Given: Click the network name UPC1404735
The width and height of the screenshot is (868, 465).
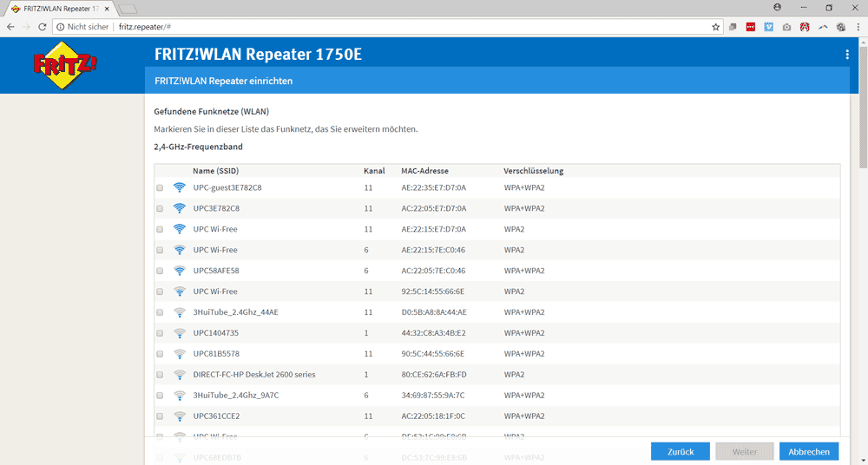Looking at the screenshot, I should click(216, 332).
